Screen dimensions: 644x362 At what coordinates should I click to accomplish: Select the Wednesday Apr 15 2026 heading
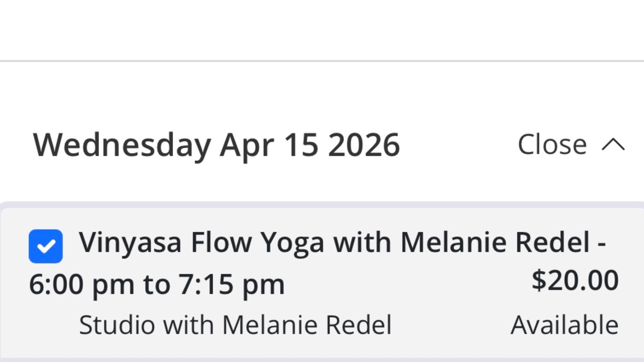tap(217, 145)
